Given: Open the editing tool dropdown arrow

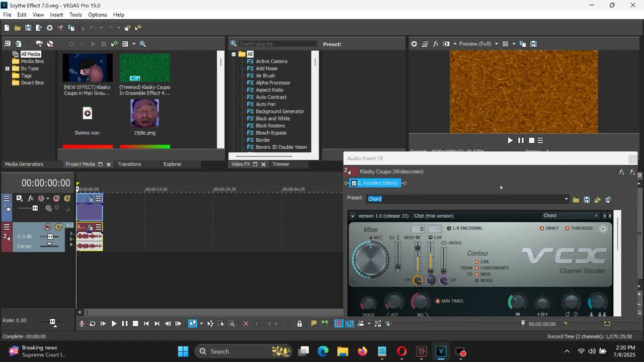Looking at the screenshot, I should (201, 324).
